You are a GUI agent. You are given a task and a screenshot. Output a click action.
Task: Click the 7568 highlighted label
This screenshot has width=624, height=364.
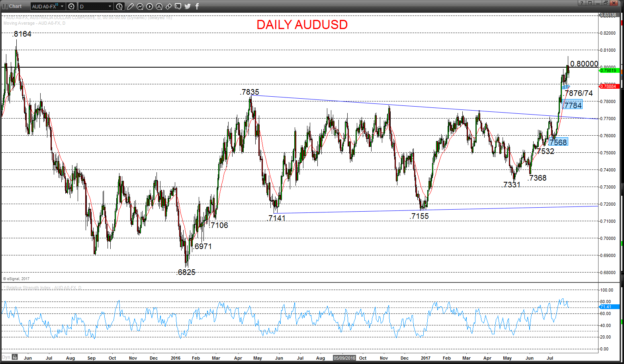coord(558,142)
